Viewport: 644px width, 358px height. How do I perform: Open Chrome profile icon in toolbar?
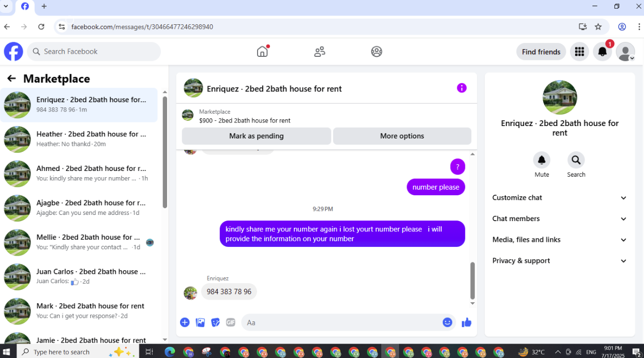622,26
